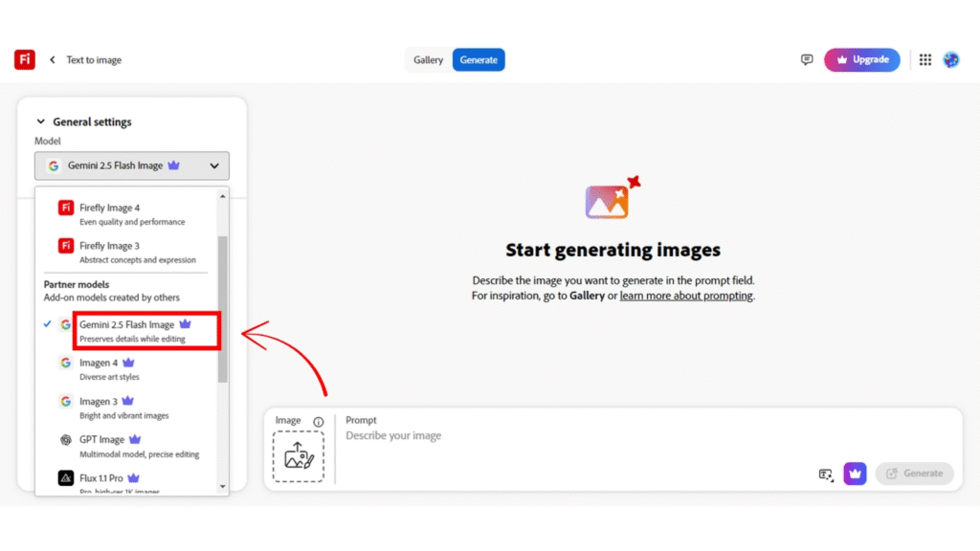This screenshot has width=980, height=551.
Task: Open the feedback comment icon
Action: (807, 59)
